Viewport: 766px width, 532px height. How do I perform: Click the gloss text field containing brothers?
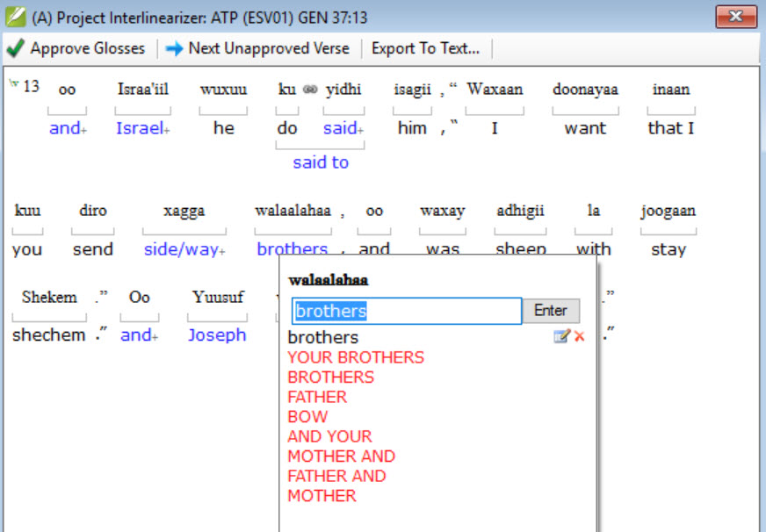pyautogui.click(x=406, y=311)
